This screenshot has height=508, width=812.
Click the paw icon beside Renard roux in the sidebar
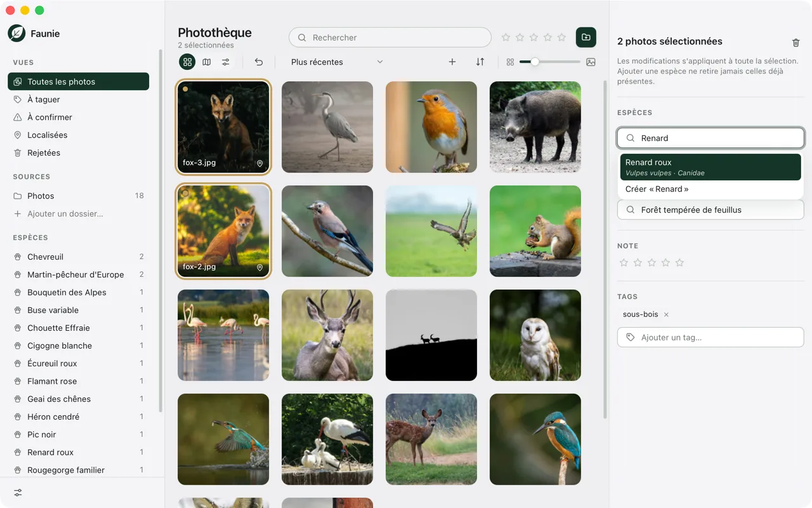click(x=18, y=453)
